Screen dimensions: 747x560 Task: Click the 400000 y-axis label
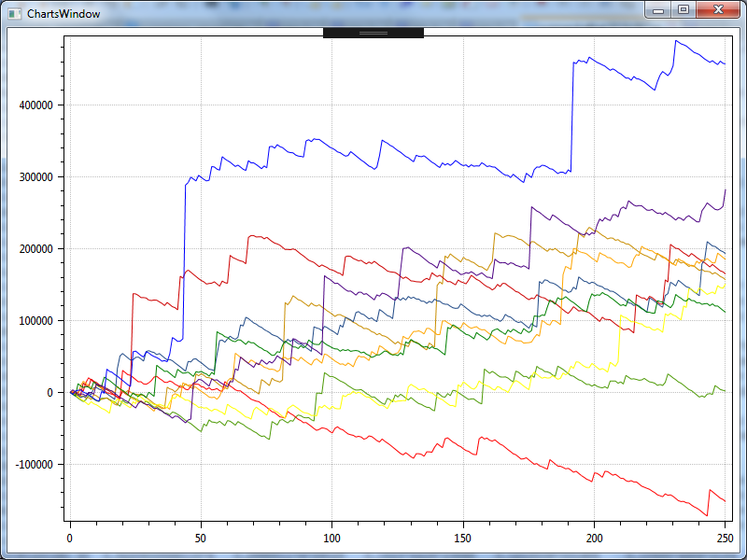36,105
